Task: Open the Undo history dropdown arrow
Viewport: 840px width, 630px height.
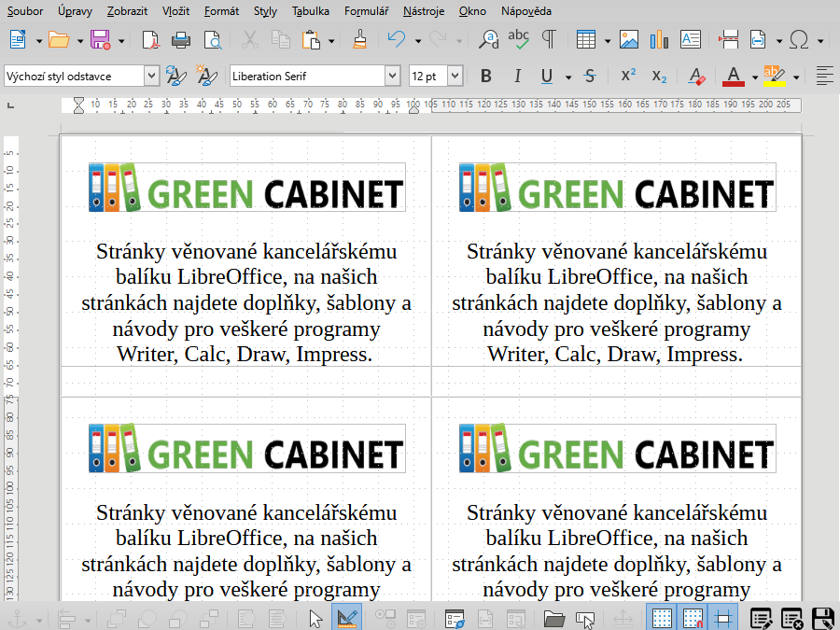Action: [x=418, y=41]
